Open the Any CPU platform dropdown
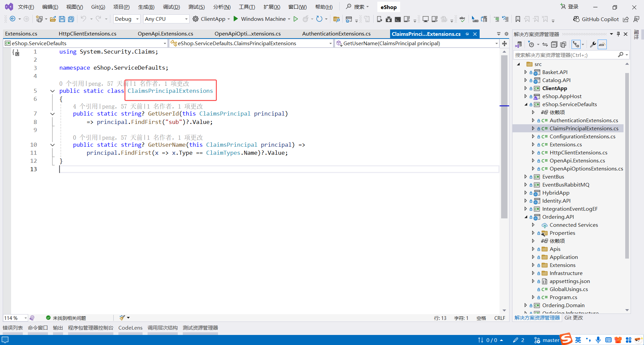 [x=166, y=19]
